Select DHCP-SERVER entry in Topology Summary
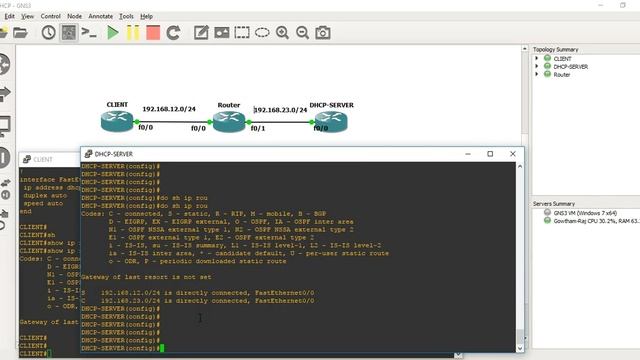The image size is (640, 360). coord(571,67)
